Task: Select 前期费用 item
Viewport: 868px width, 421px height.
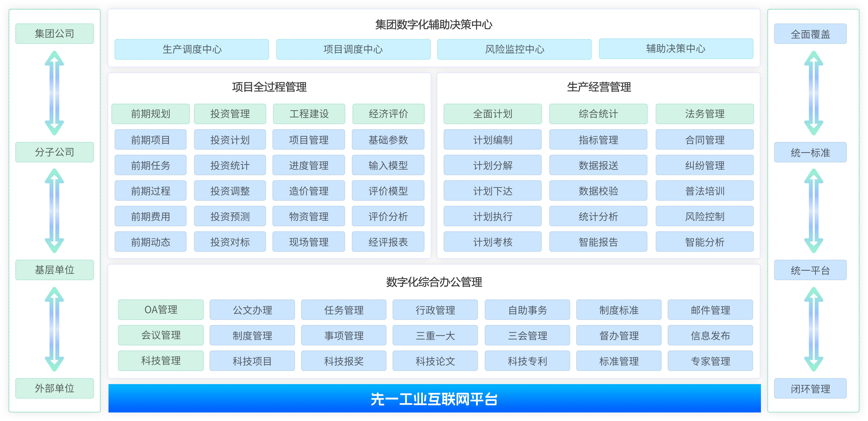Action: pyautogui.click(x=151, y=216)
